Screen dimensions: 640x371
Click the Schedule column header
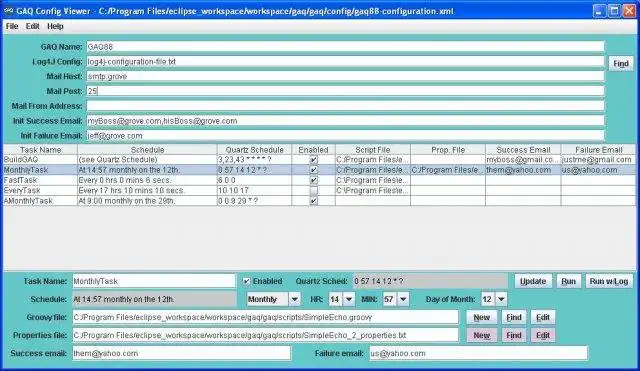coord(147,150)
